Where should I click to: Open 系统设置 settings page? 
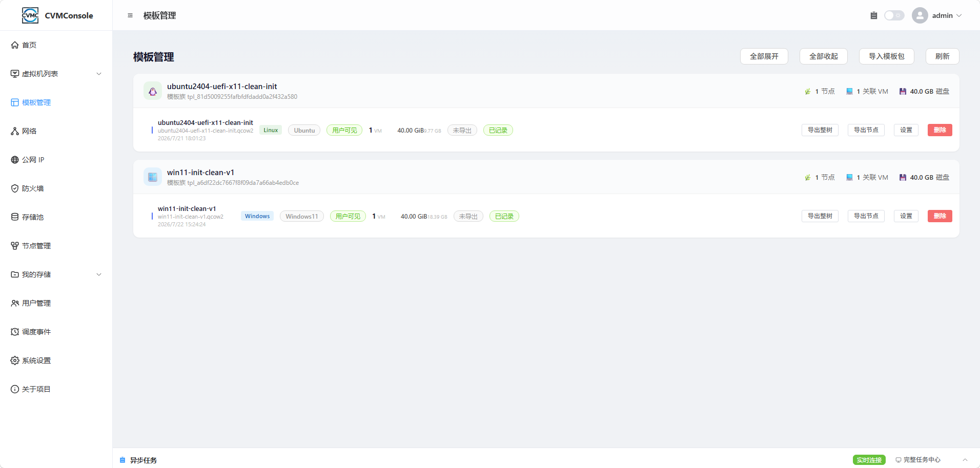(56, 360)
